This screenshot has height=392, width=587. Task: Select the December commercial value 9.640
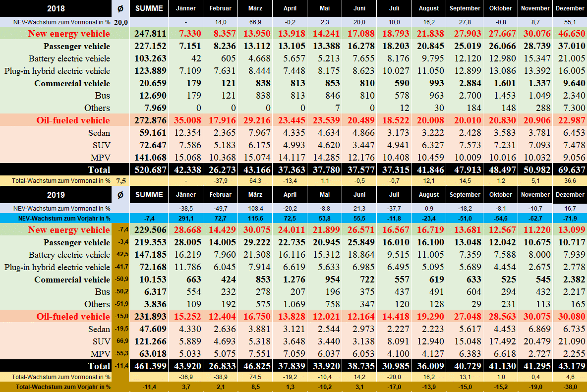[574, 83]
